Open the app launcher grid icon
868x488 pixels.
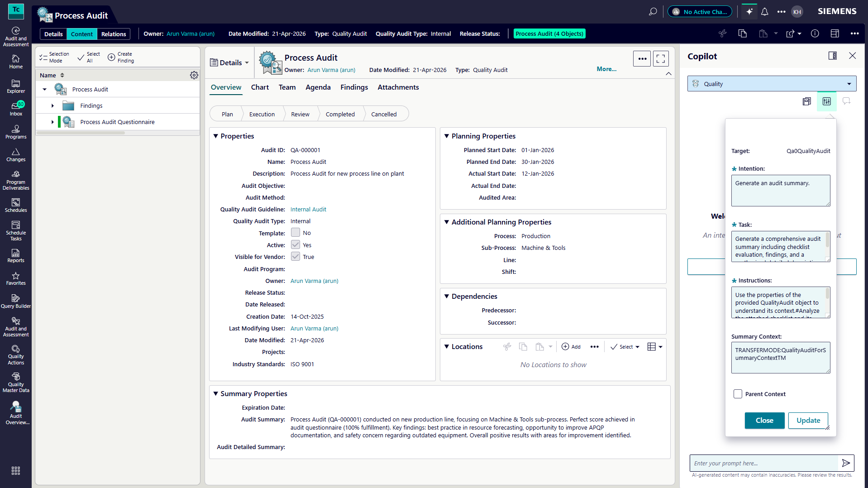(x=16, y=471)
